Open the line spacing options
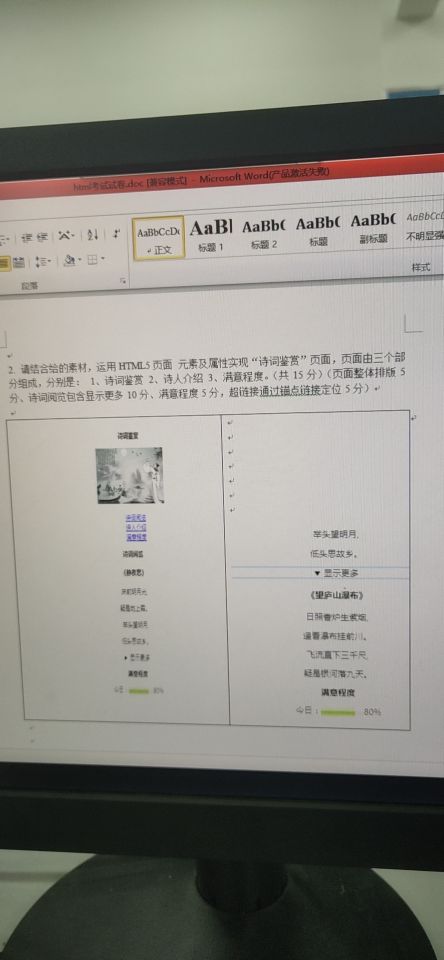Image resolution: width=444 pixels, height=960 pixels. 43,262
